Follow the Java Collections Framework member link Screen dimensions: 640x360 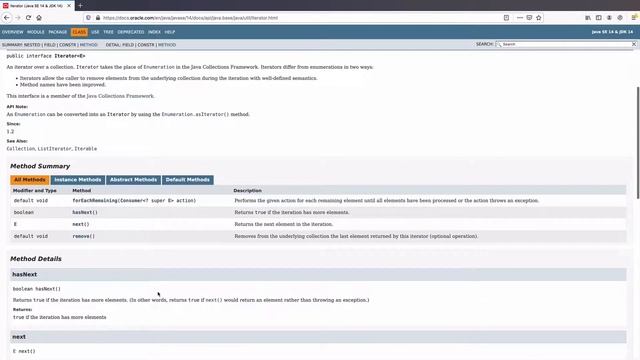click(120, 96)
